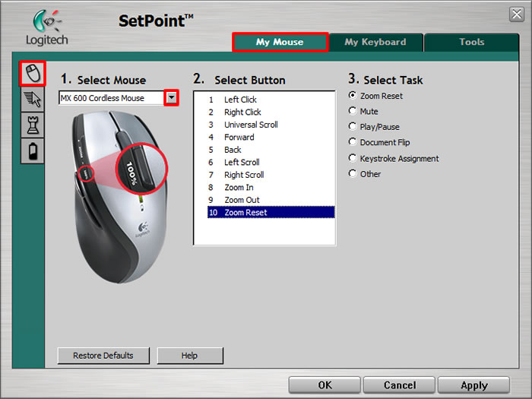The height and width of the screenshot is (399, 532).
Task: Apply the settings
Action: click(x=474, y=385)
